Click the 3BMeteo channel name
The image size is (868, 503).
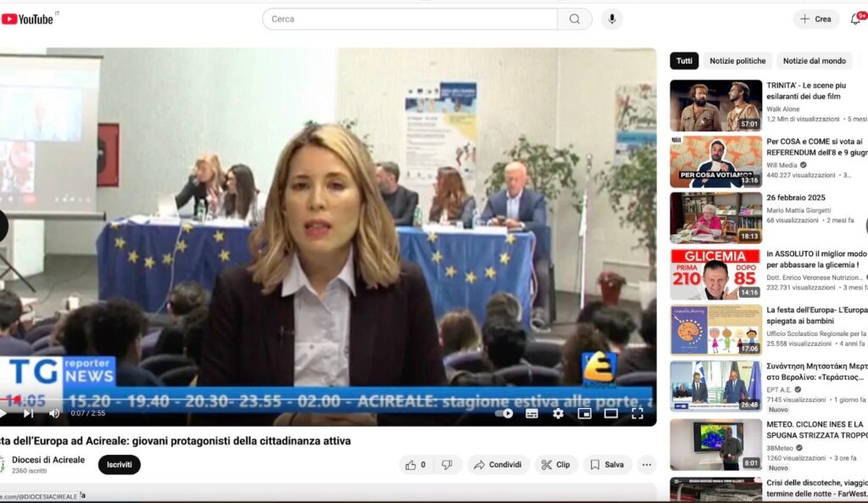click(x=780, y=448)
